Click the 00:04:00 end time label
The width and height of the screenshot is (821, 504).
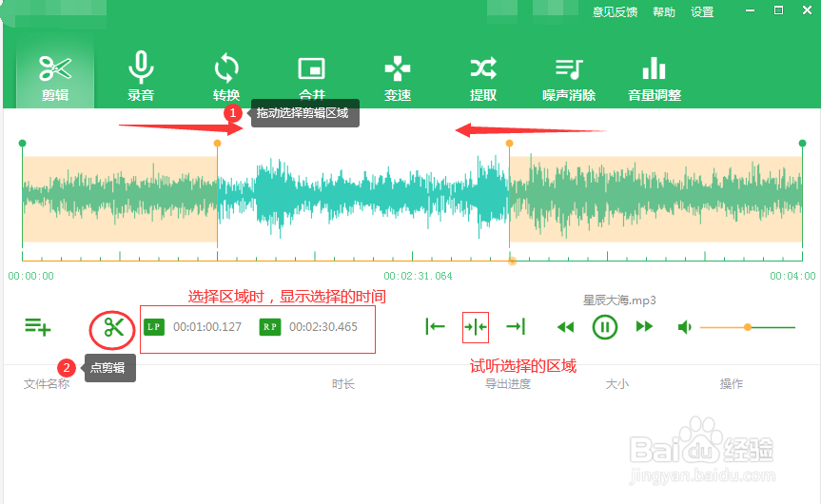tap(792, 276)
